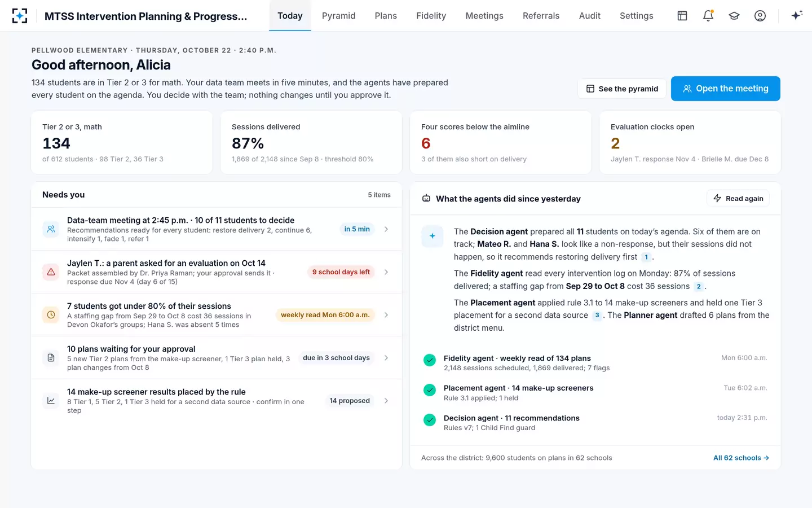Click the MTSS app logo icon
812x508 pixels.
coord(20,16)
